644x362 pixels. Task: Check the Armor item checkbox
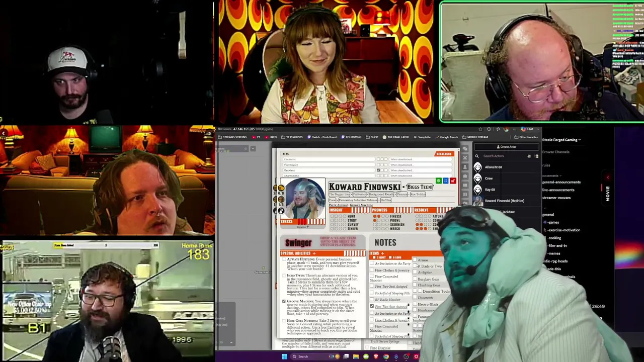coord(415,260)
